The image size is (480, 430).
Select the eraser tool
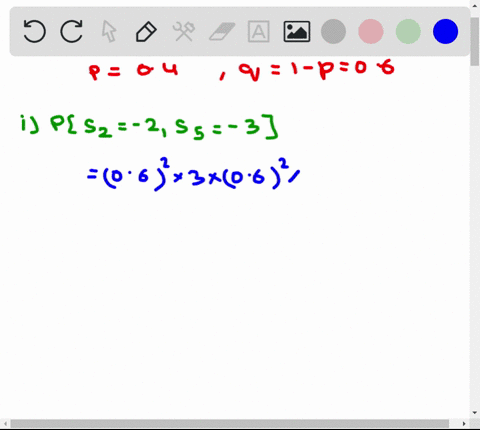click(222, 32)
